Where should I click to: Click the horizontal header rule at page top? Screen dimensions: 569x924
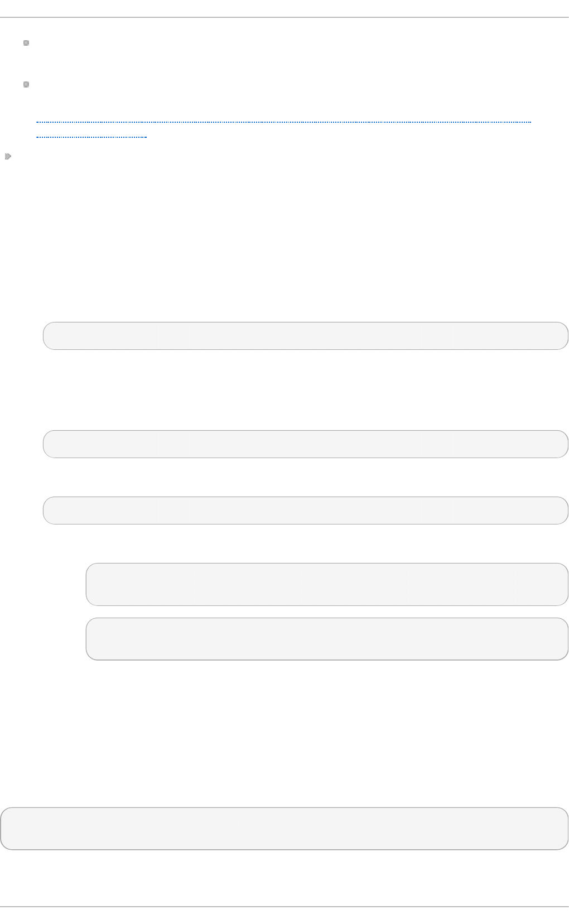coord(284,17)
